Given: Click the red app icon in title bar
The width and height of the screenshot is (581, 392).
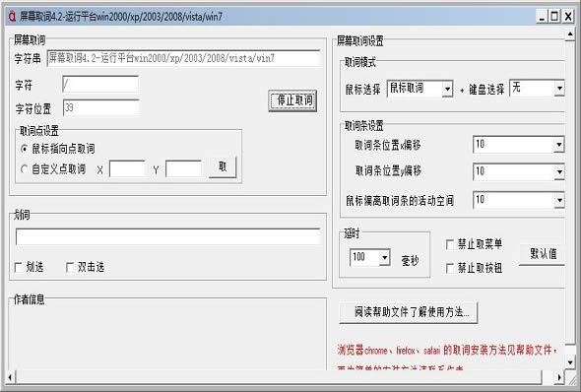Looking at the screenshot, I should click(12, 17).
